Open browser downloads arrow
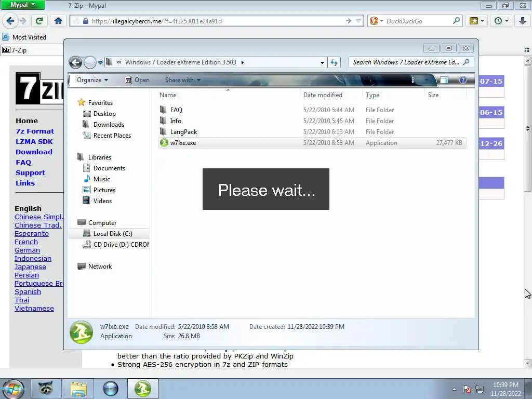The height and width of the screenshot is (399, 532). pyautogui.click(x=523, y=21)
